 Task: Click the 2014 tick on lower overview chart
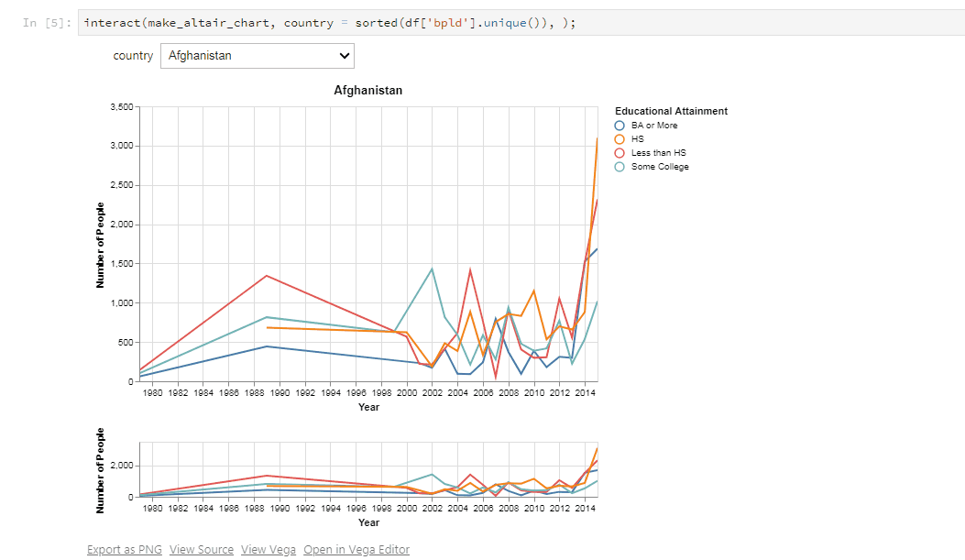point(585,509)
